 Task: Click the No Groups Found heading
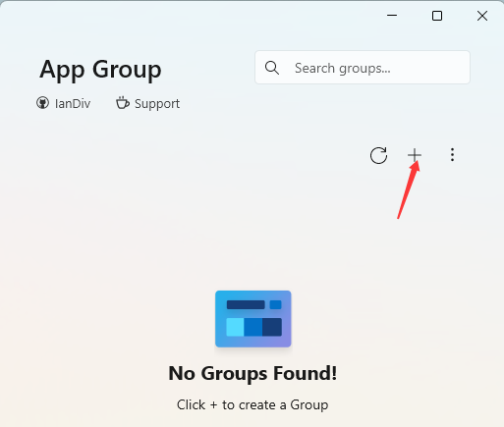pyautogui.click(x=252, y=373)
